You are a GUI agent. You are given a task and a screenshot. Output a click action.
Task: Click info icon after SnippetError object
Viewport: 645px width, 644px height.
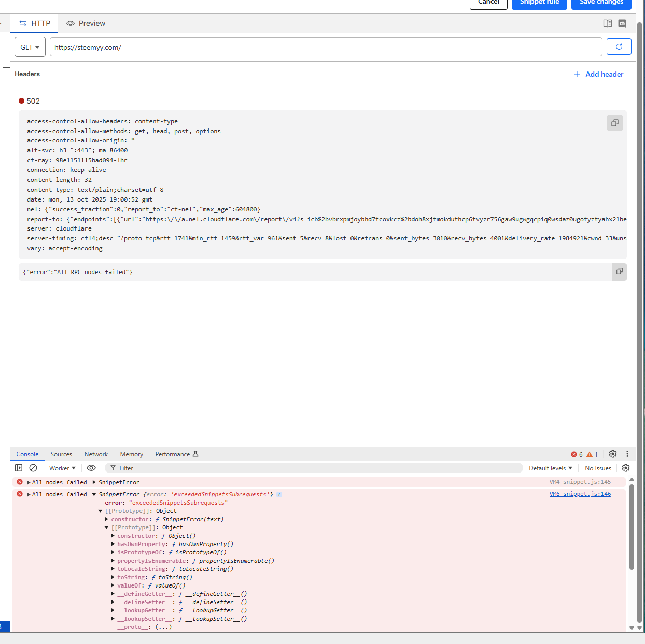pyautogui.click(x=279, y=495)
